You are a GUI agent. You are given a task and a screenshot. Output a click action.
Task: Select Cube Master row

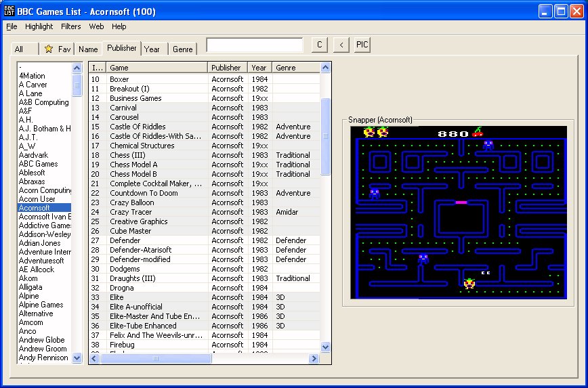pos(205,231)
